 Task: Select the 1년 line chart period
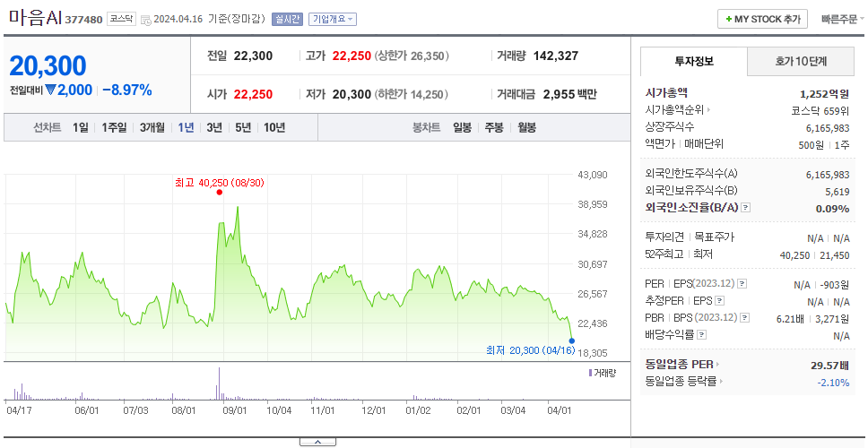186,128
